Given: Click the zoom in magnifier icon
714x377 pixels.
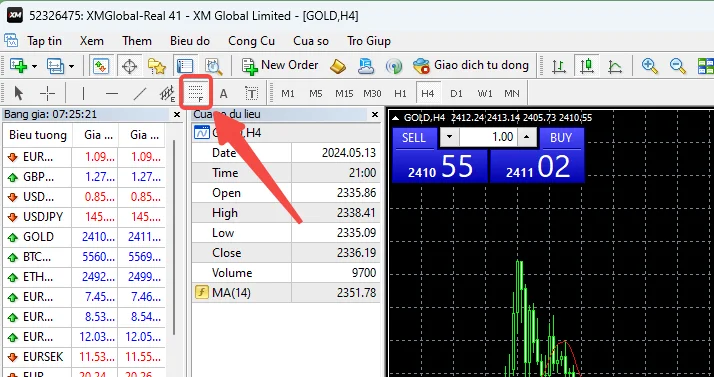Looking at the screenshot, I should 649,66.
